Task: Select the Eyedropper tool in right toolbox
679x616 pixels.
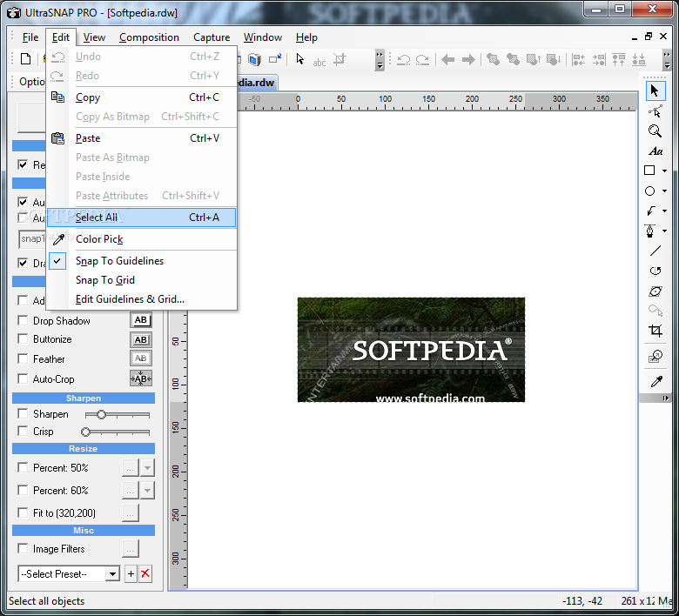Action: tap(656, 381)
